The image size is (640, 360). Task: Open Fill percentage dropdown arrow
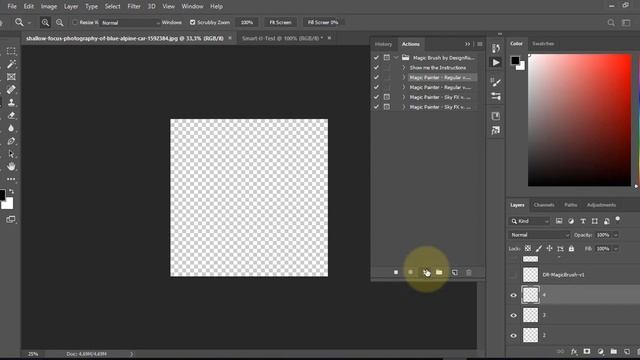point(616,249)
